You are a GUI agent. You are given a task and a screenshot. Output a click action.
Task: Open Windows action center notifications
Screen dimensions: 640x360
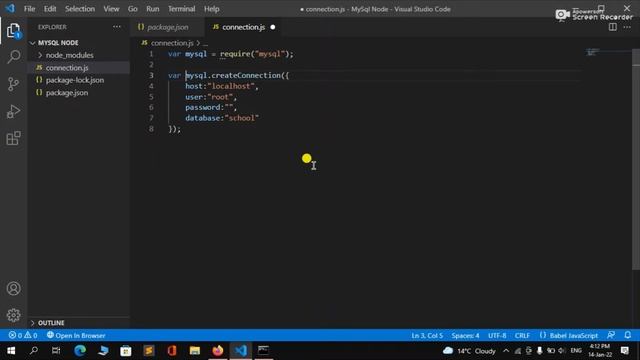tap(624, 351)
